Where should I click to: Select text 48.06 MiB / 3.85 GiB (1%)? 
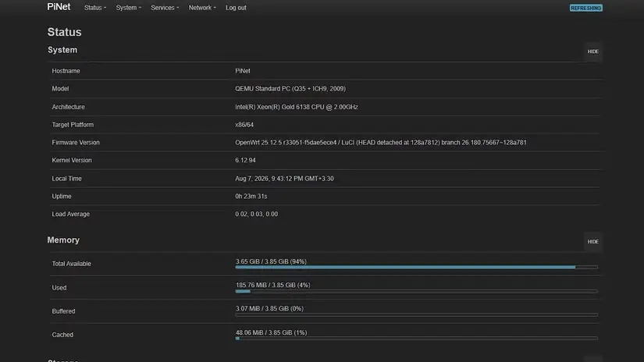(271, 332)
